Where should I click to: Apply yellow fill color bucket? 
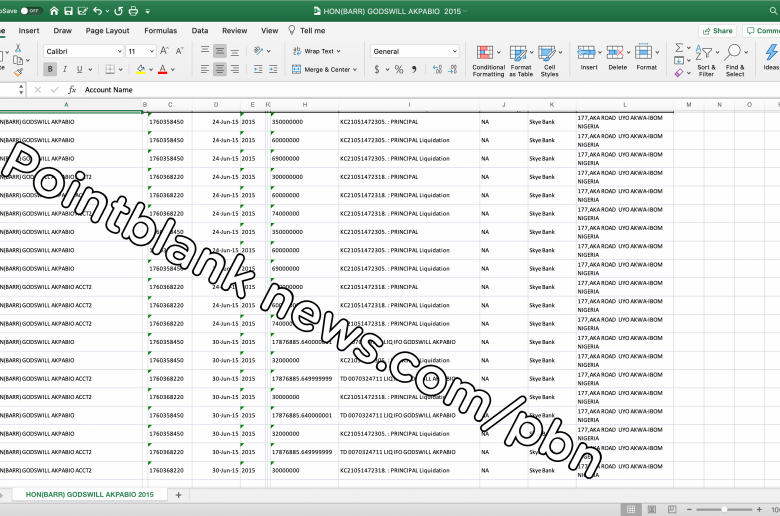tap(141, 69)
